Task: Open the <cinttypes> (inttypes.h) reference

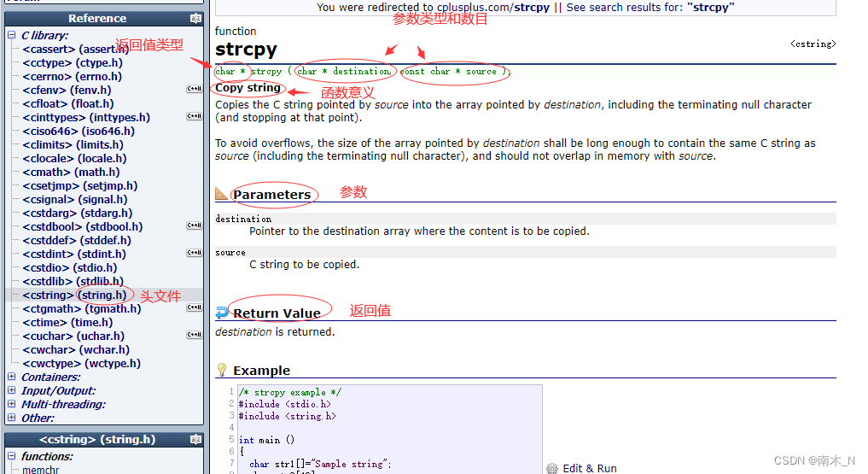Action: (x=86, y=117)
